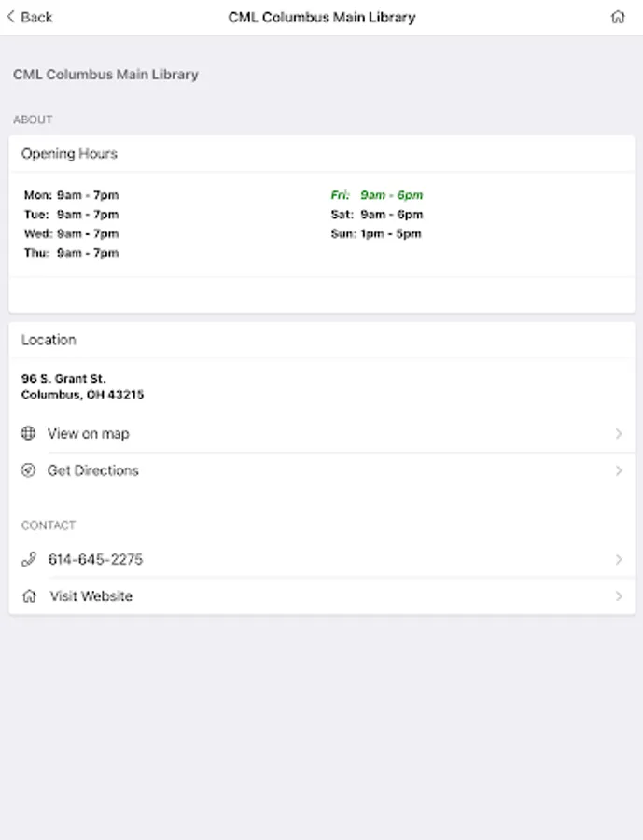Tap the house icon beside Visit Website

tap(29, 596)
